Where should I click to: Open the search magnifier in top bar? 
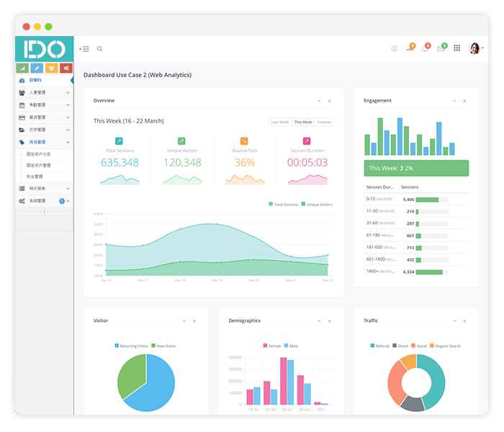[x=99, y=49]
